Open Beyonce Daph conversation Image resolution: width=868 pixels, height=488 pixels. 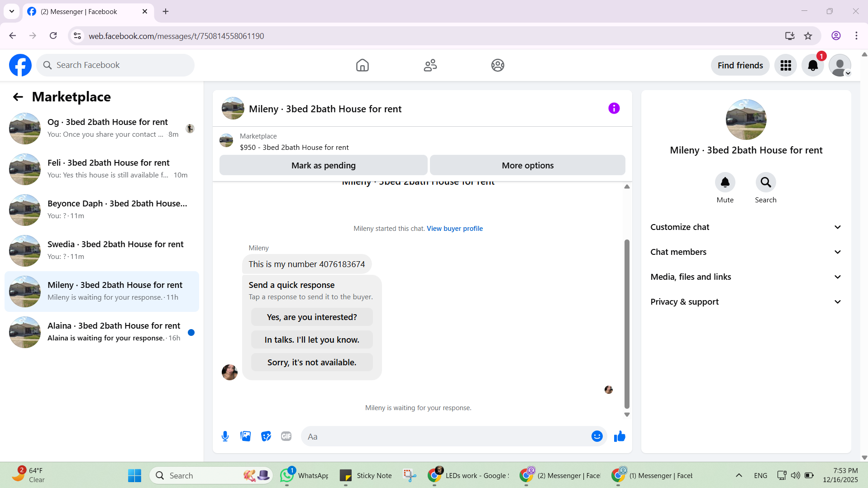coord(102,210)
